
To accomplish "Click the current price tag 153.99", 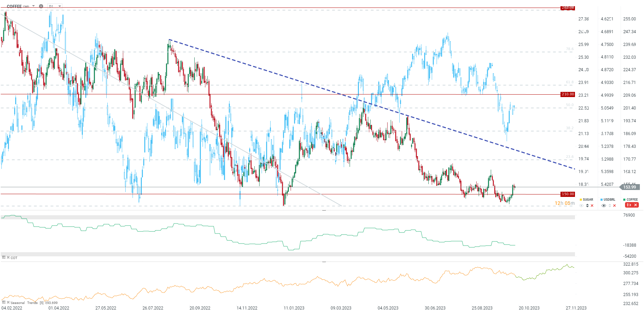I will (630, 187).
